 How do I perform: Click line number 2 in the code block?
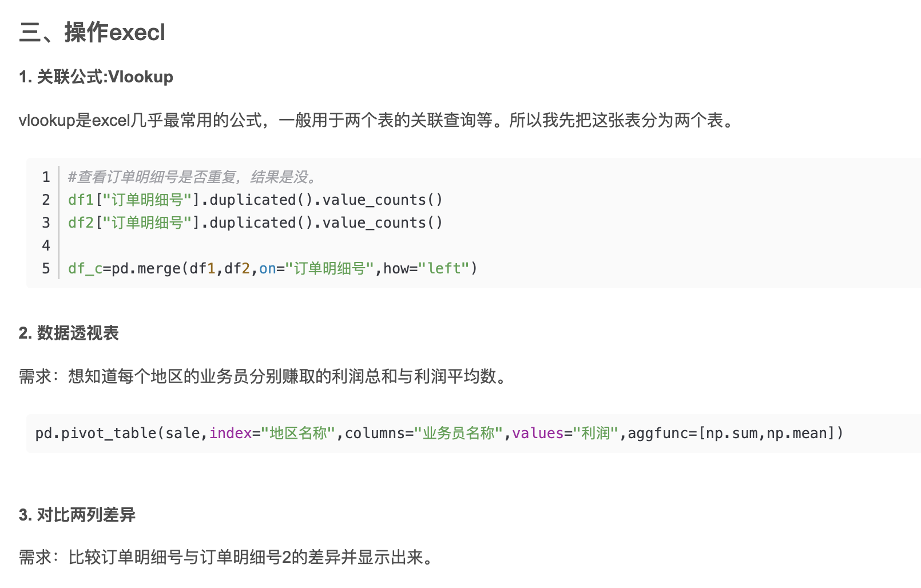click(x=46, y=200)
